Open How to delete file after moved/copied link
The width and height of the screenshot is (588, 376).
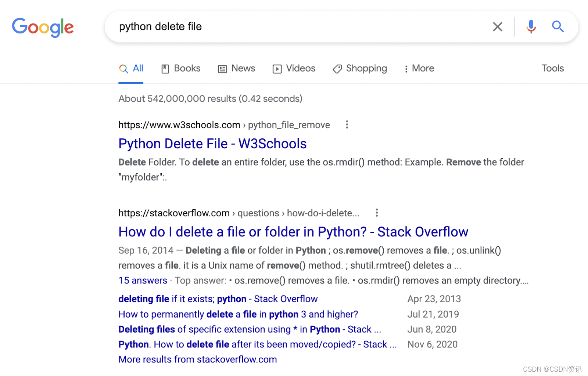[258, 345]
